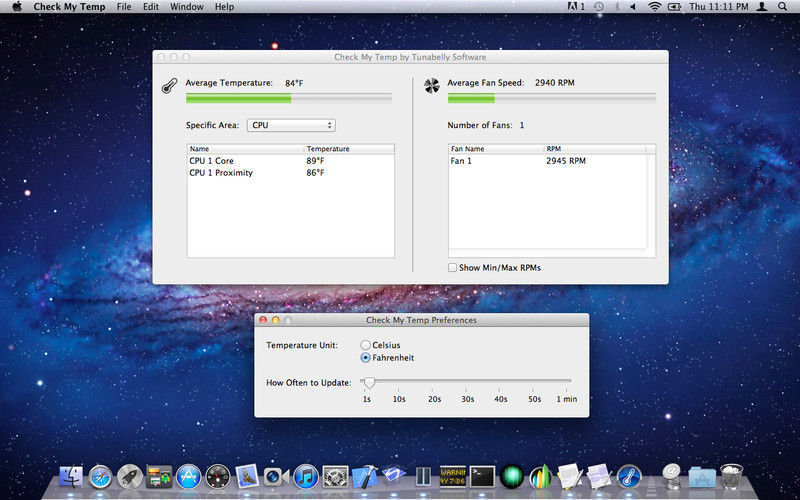Click the Temperature column header
Viewport: 800px width, 500px height.
point(349,149)
